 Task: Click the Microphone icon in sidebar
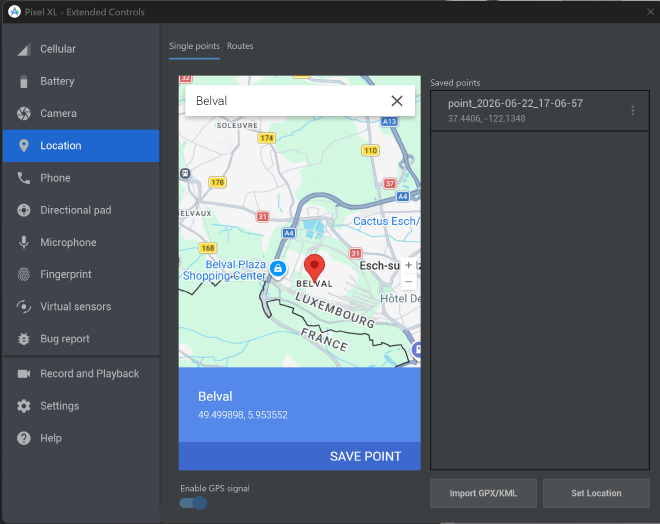click(24, 242)
